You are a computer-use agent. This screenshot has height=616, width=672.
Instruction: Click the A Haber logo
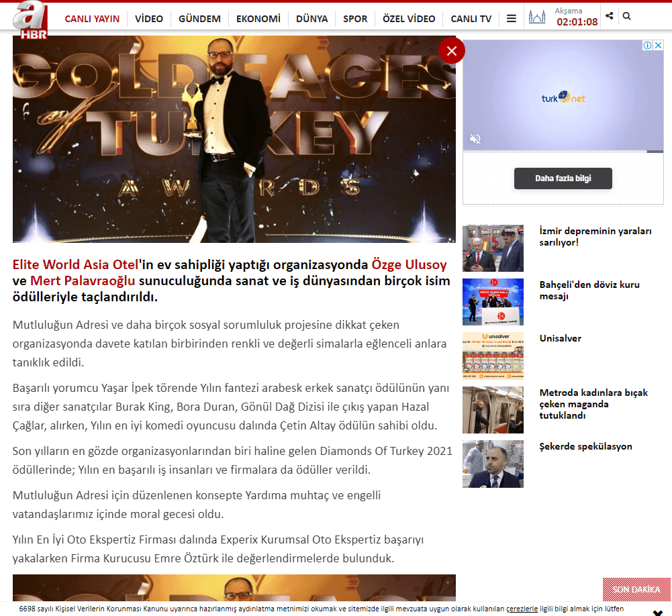(x=30, y=20)
